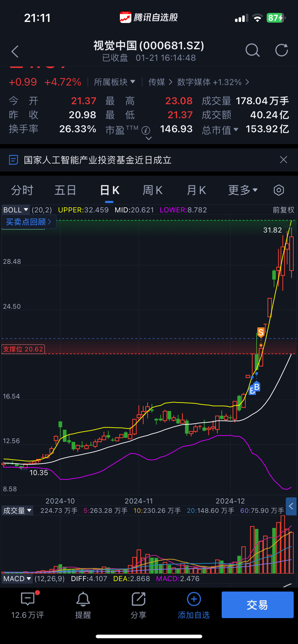This screenshot has width=298, height=644.
Task: Open the 数字媒体 +1.32% sector link
Action: point(213,82)
